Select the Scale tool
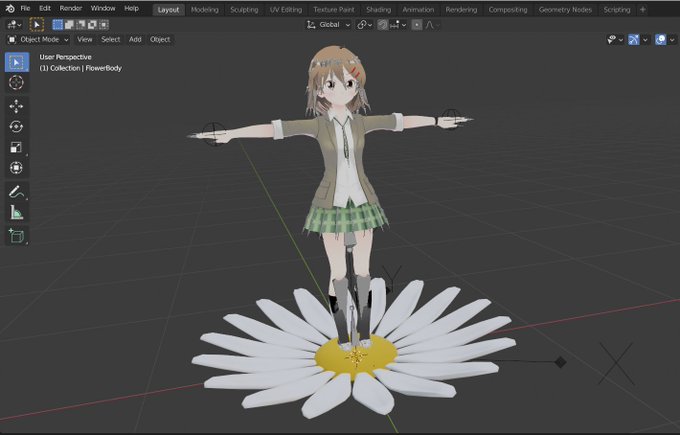This screenshot has height=435, width=680. pyautogui.click(x=16, y=147)
